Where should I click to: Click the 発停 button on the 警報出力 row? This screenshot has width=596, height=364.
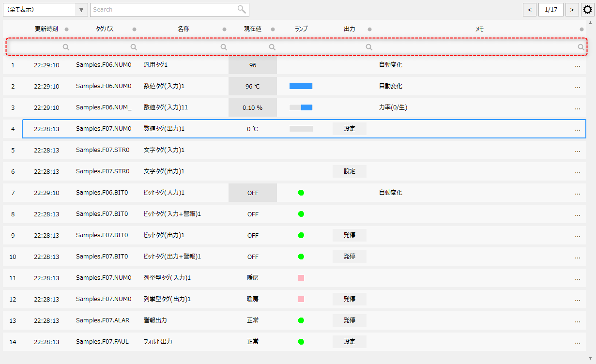coord(349,320)
